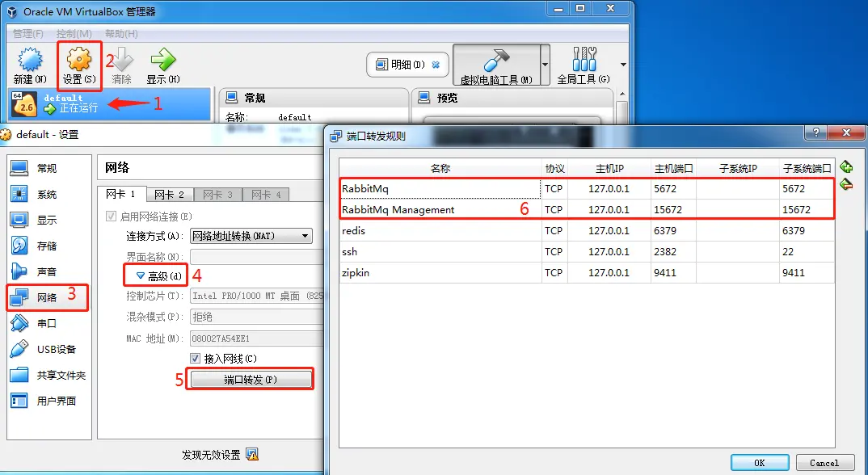Image resolution: width=868 pixels, height=475 pixels.
Task: Add new port forwarding rule icon
Action: click(x=846, y=166)
